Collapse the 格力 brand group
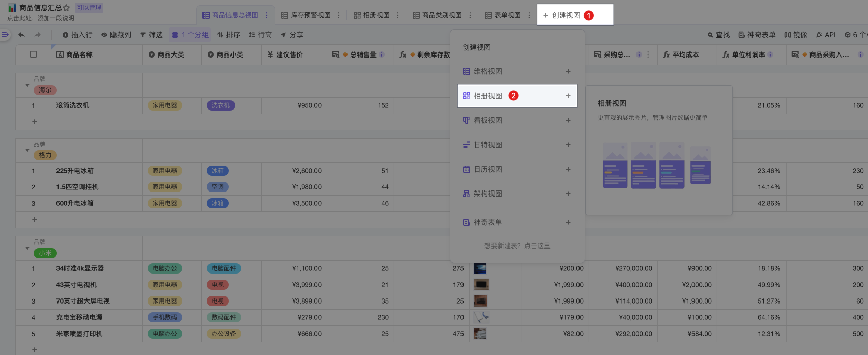This screenshot has height=355, width=868. 27,150
